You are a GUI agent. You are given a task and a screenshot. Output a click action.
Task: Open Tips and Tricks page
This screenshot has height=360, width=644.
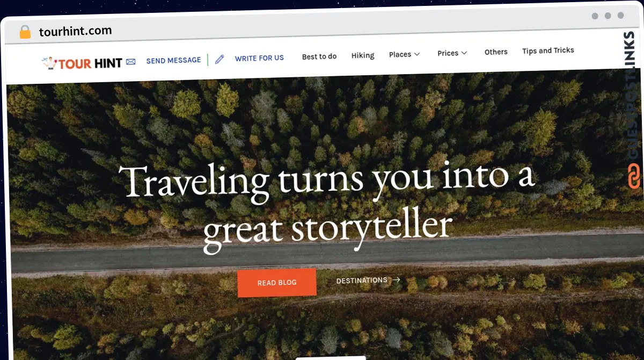[x=548, y=51]
